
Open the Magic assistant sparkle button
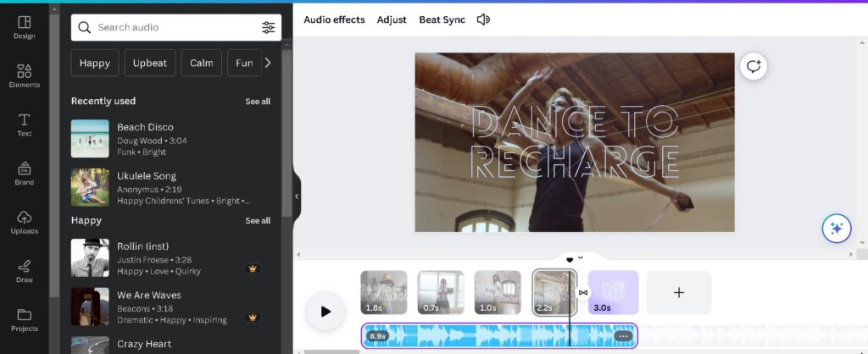(837, 228)
